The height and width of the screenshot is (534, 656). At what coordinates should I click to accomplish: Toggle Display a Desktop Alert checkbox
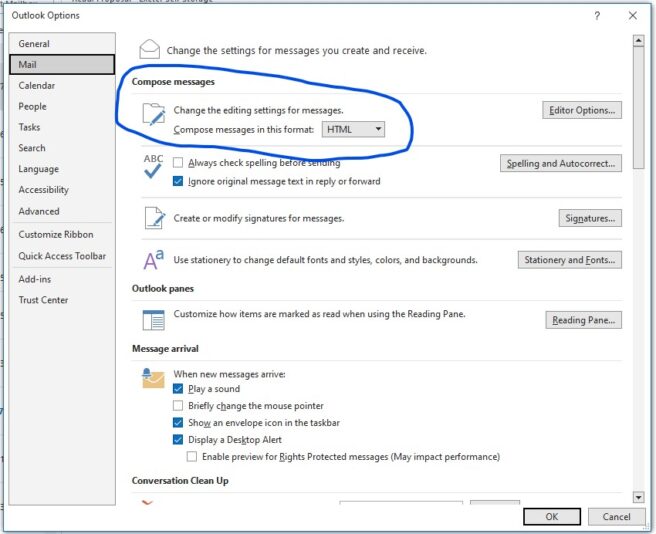pos(178,440)
